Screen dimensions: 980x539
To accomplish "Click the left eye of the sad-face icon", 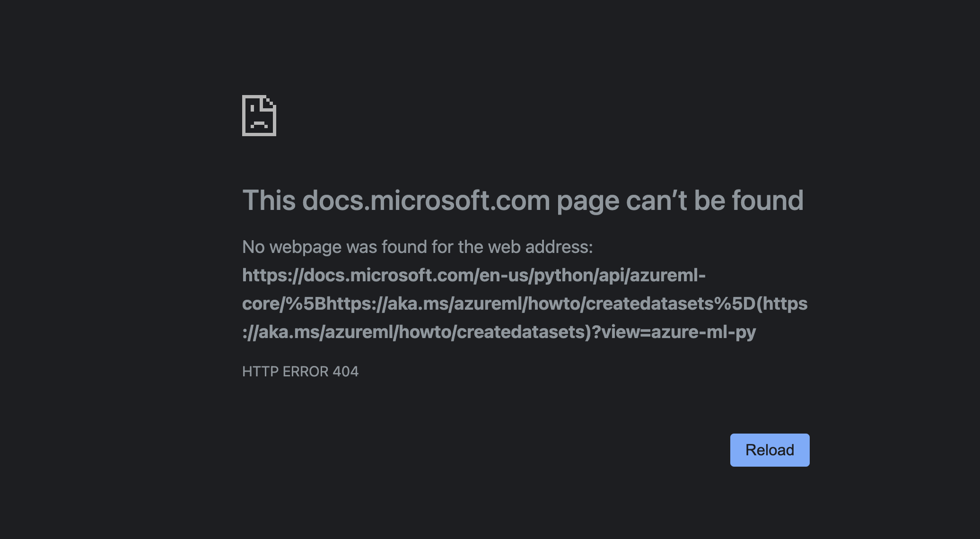I will point(252,108).
